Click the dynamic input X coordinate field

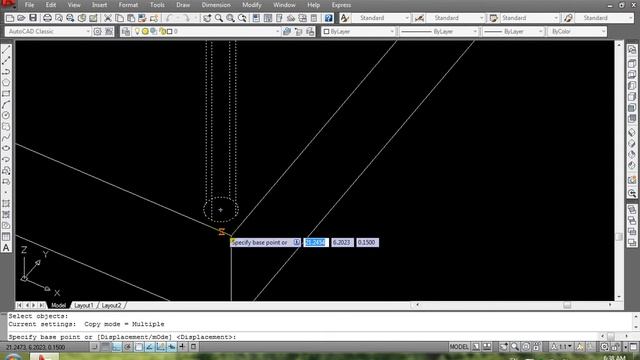tap(316, 242)
